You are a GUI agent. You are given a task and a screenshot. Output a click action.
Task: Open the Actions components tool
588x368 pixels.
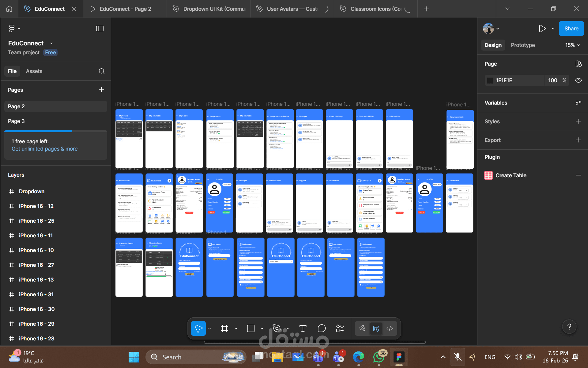340,328
